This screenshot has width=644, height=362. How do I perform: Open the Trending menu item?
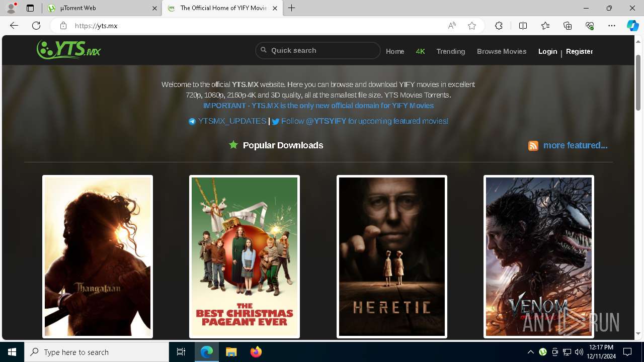[x=451, y=51]
